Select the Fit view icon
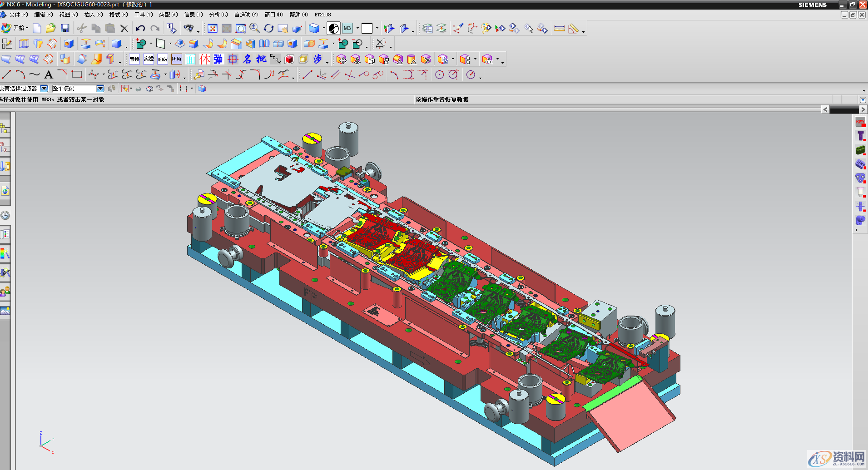 (x=212, y=29)
